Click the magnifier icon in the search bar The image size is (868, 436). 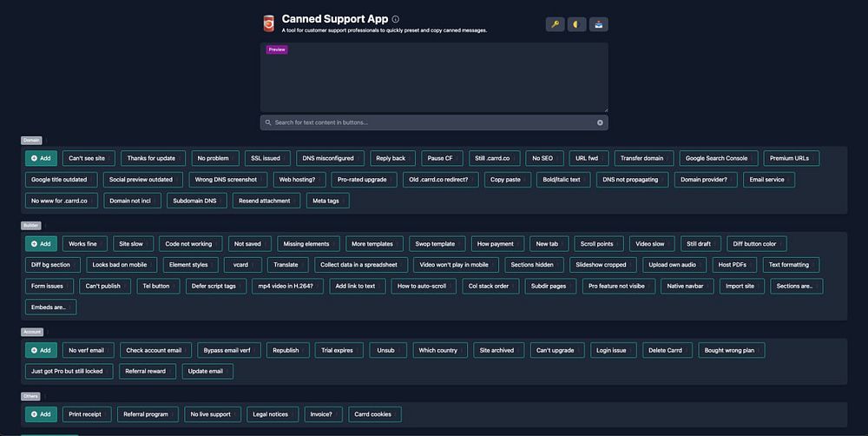[x=268, y=122]
